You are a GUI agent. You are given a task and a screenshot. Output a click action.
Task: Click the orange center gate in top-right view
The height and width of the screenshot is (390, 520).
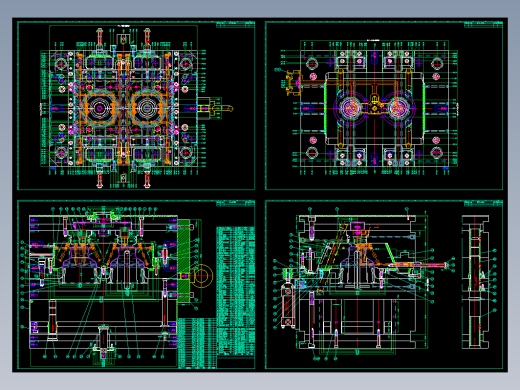click(374, 103)
